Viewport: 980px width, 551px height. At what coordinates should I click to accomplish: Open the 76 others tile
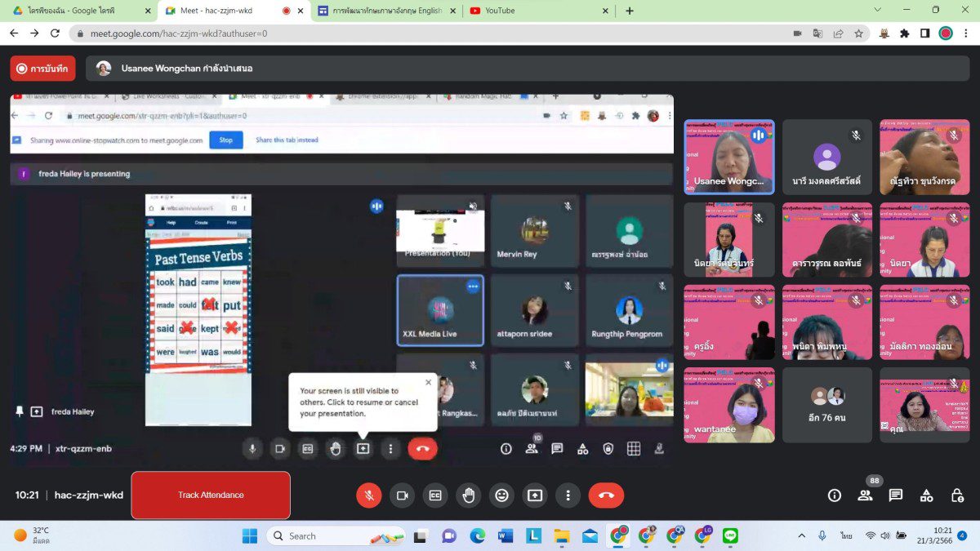827,405
